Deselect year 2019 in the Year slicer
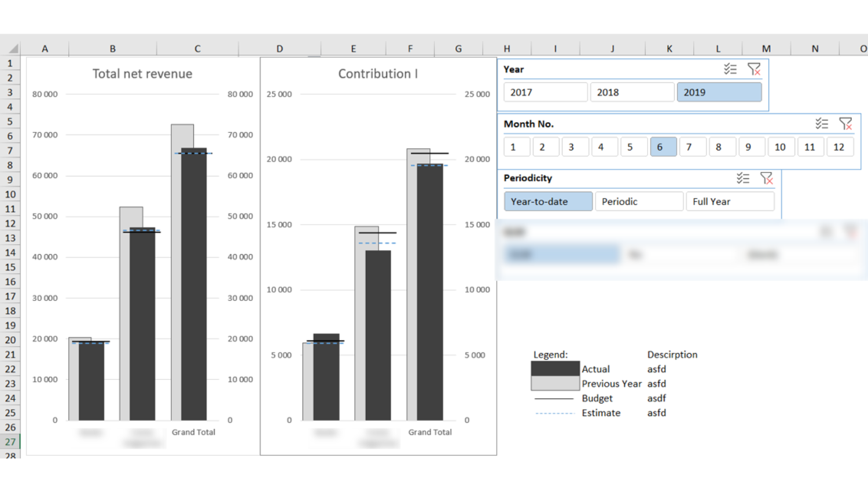This screenshot has width=868, height=492. click(719, 93)
